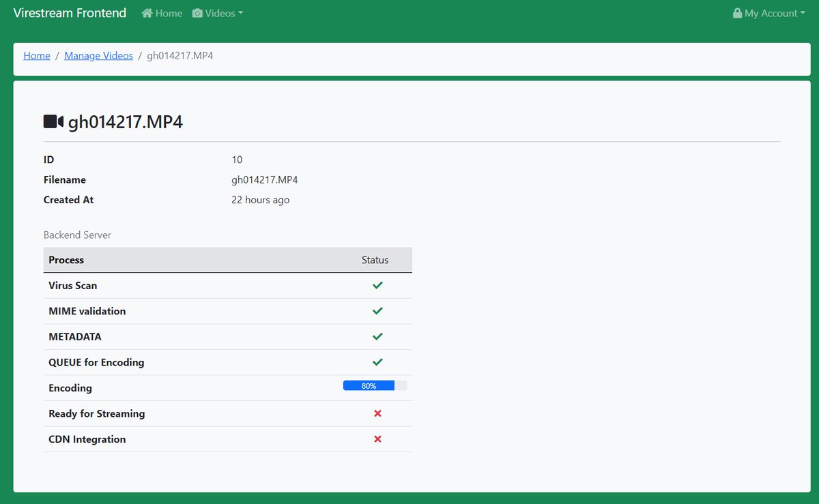The image size is (819, 504).
Task: Click the Home house icon in navbar
Action: coord(147,13)
